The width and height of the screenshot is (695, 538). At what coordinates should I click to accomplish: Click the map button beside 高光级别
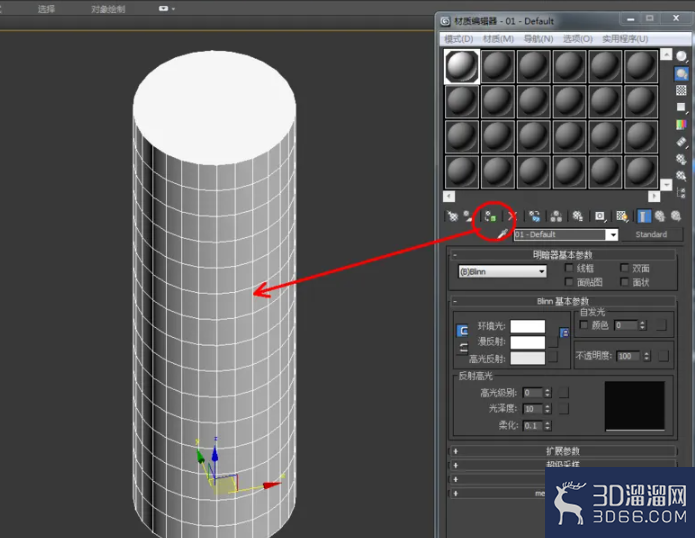[x=564, y=393]
